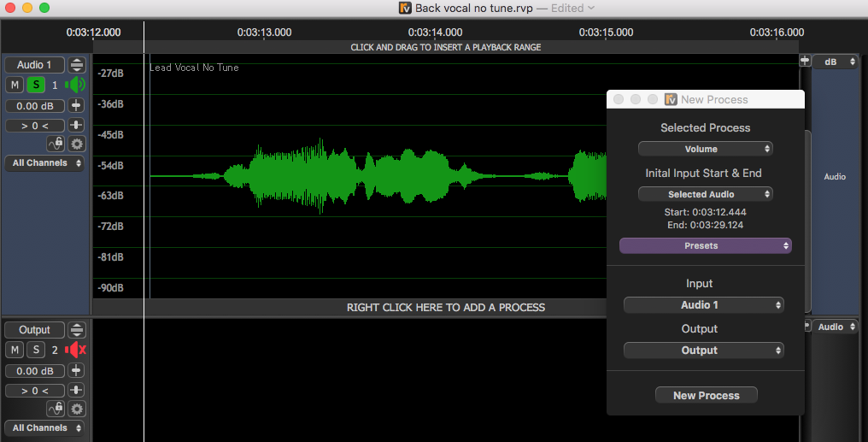868x442 pixels.
Task: Click the Audio 1 track name button
Action: [x=34, y=65]
